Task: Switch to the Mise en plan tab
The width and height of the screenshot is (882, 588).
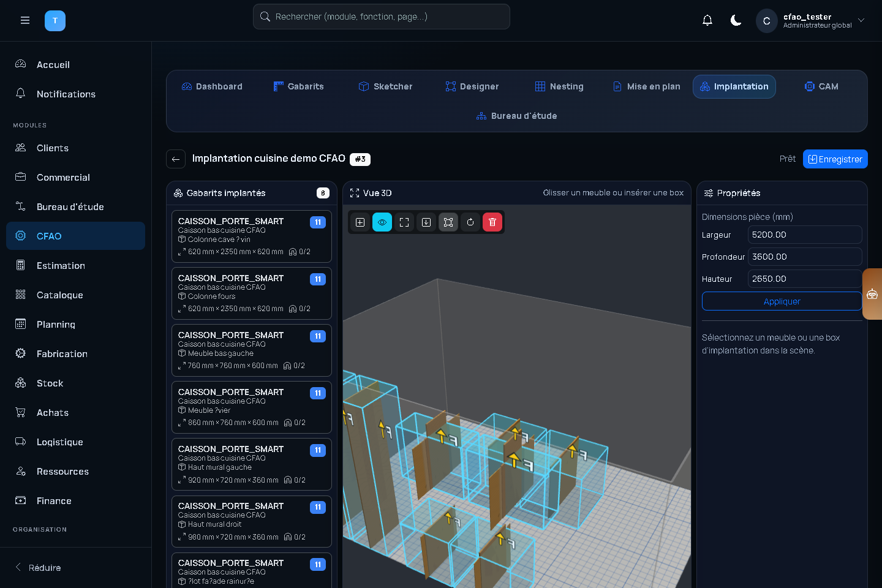Action: coord(646,86)
